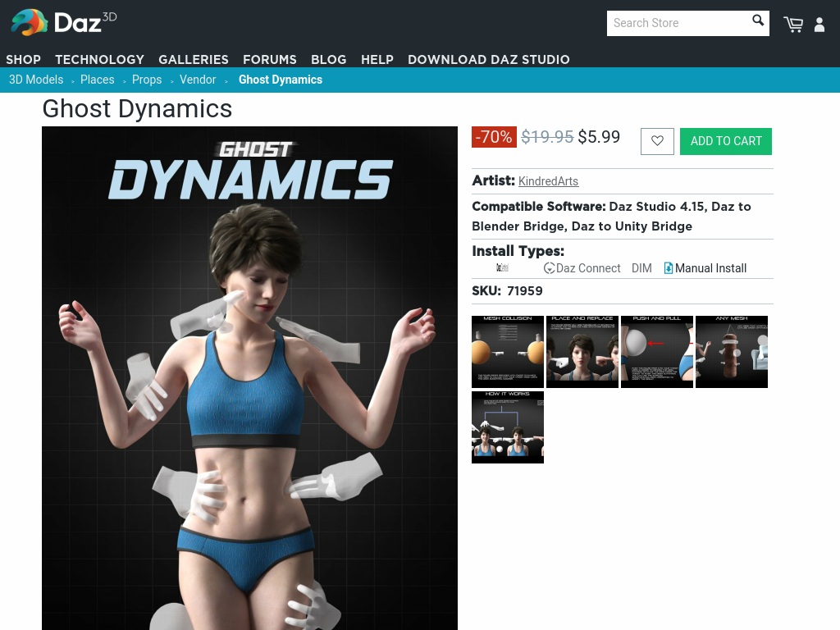View Push and Pull thumbnail

[657, 351]
